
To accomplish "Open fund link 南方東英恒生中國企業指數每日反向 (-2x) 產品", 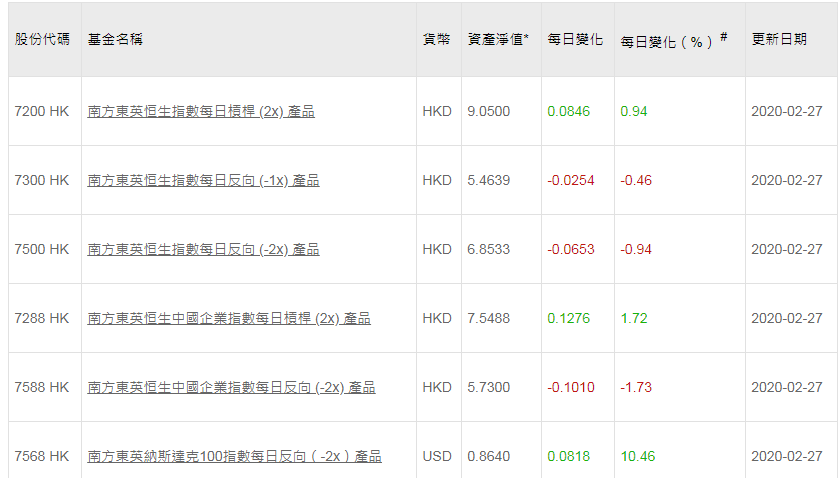I will (x=231, y=388).
